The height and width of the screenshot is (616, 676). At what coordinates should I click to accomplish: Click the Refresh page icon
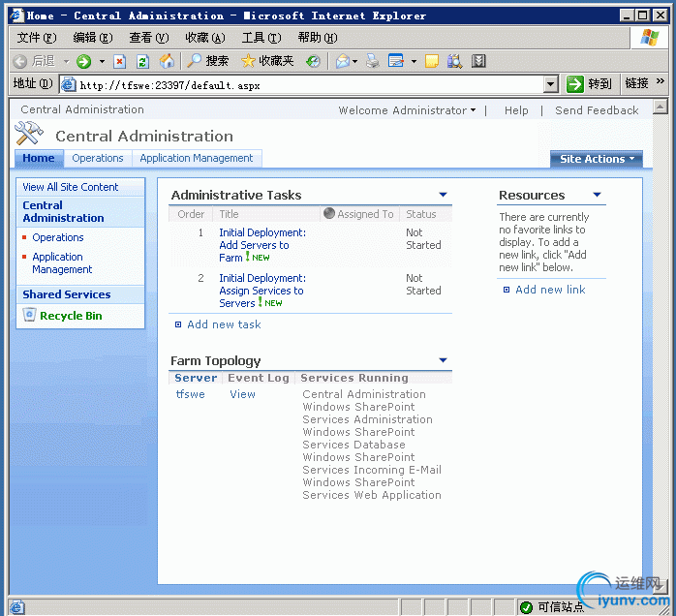(x=142, y=61)
